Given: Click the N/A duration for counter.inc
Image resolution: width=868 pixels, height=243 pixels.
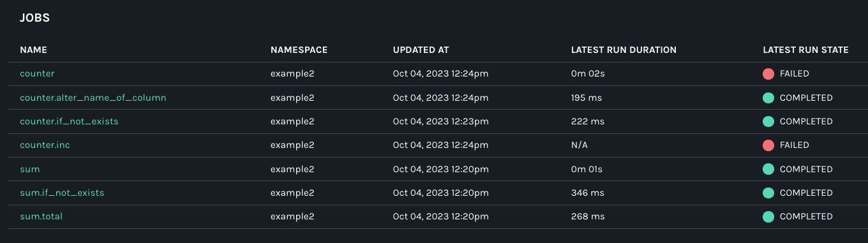Looking at the screenshot, I should click(580, 145).
